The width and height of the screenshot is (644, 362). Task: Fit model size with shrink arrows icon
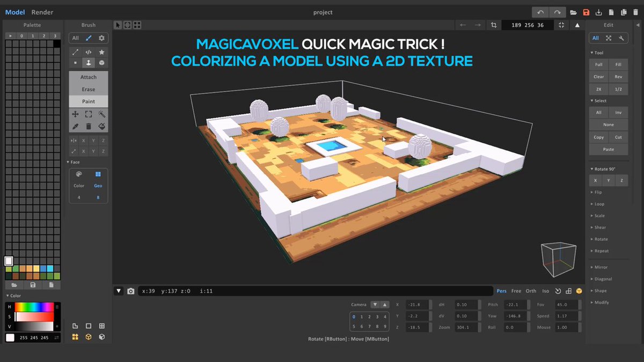(x=561, y=25)
